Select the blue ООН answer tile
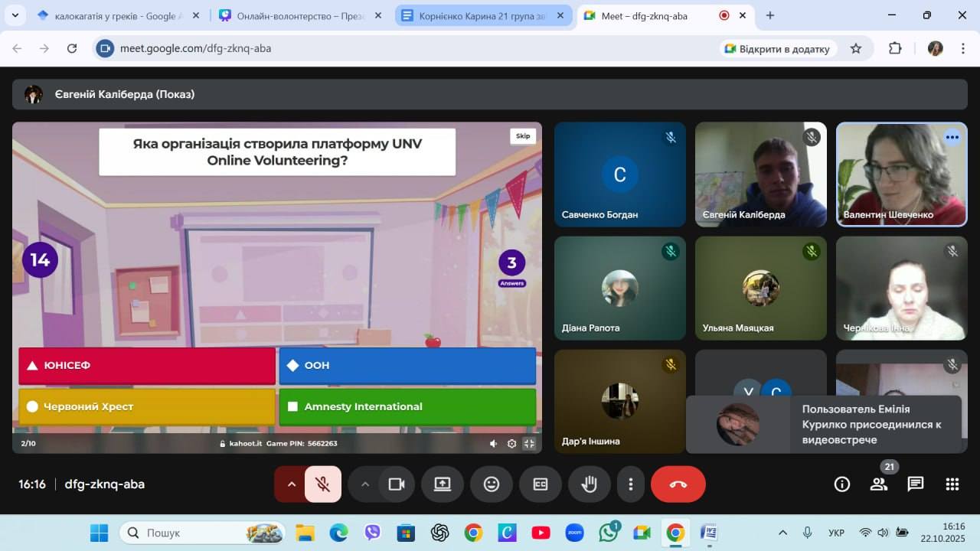Screen dimensions: 980x551 pyautogui.click(x=407, y=366)
